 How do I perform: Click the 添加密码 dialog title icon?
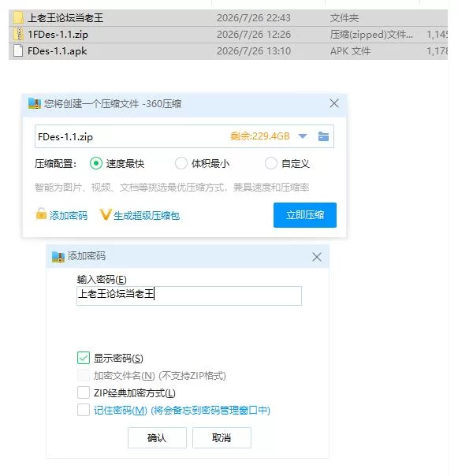58,257
